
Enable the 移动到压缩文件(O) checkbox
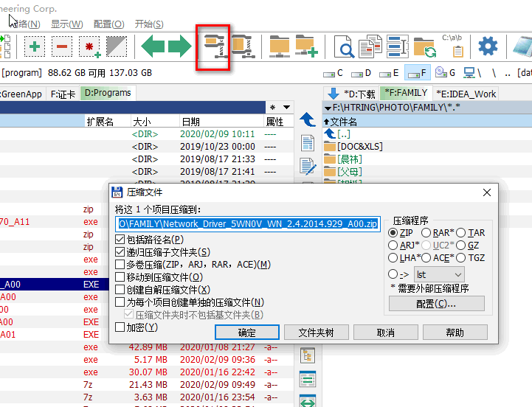click(120, 277)
